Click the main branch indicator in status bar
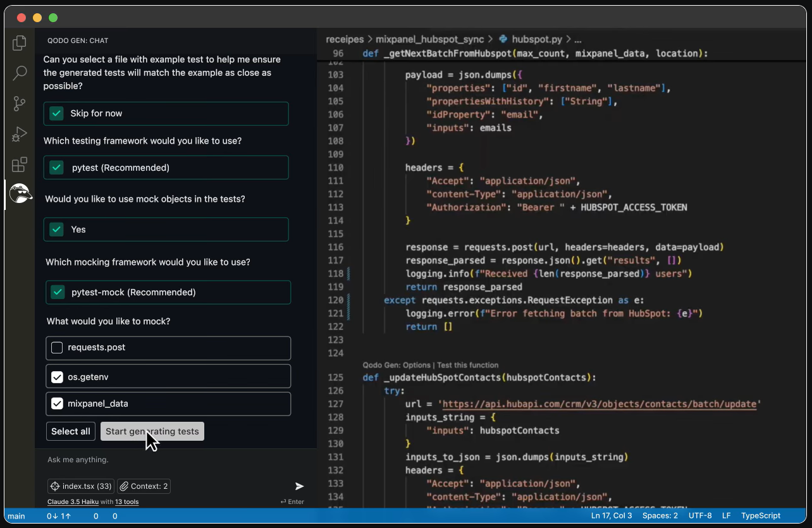Image resolution: width=812 pixels, height=528 pixels. point(15,516)
